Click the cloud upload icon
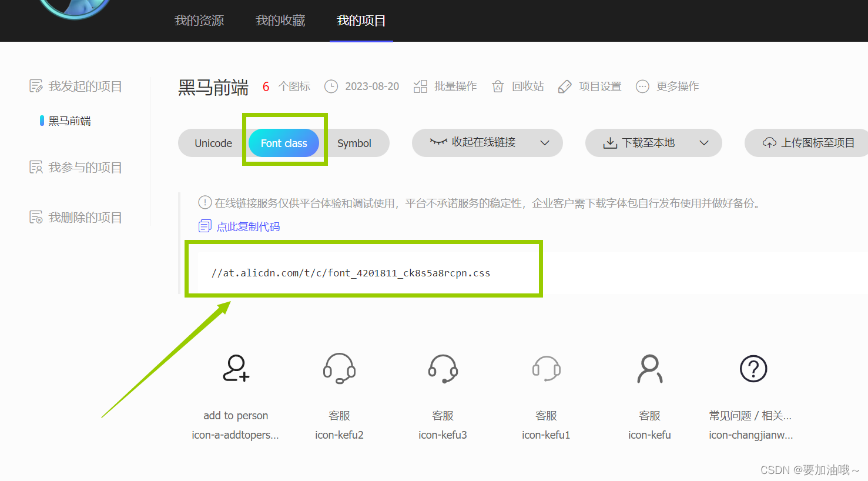The width and height of the screenshot is (868, 481). 769,143
